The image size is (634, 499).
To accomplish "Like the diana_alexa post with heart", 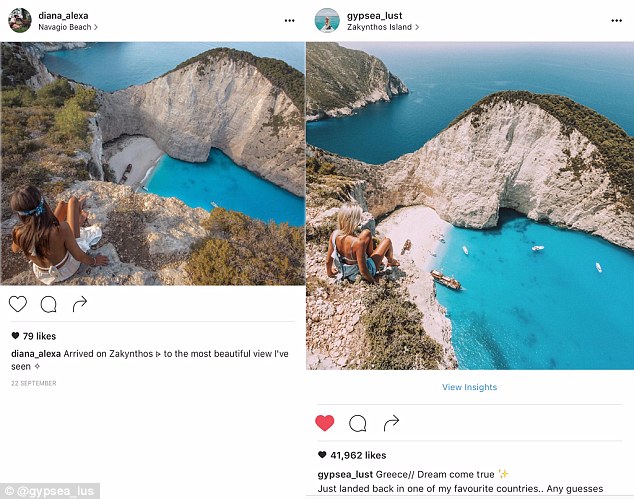I will (18, 304).
